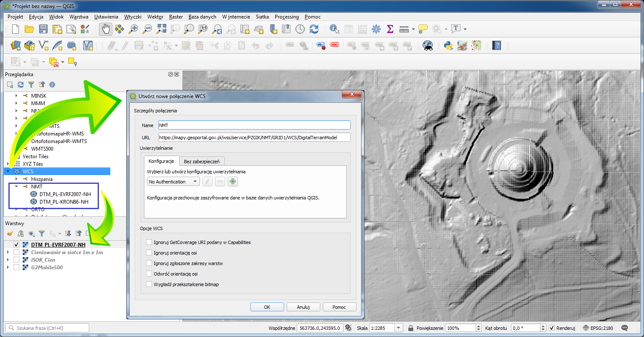Click the Anuluj button
The image size is (644, 337).
[x=303, y=307]
